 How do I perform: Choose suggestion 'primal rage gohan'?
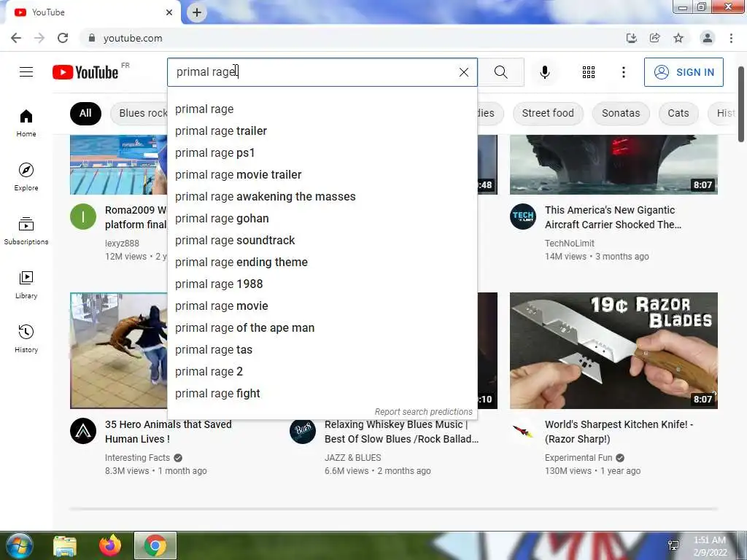click(x=322, y=219)
